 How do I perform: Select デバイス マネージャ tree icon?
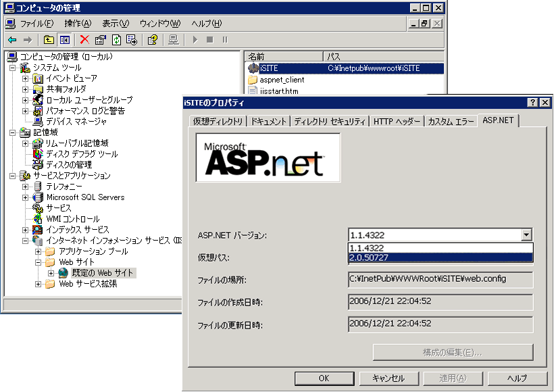(38, 122)
